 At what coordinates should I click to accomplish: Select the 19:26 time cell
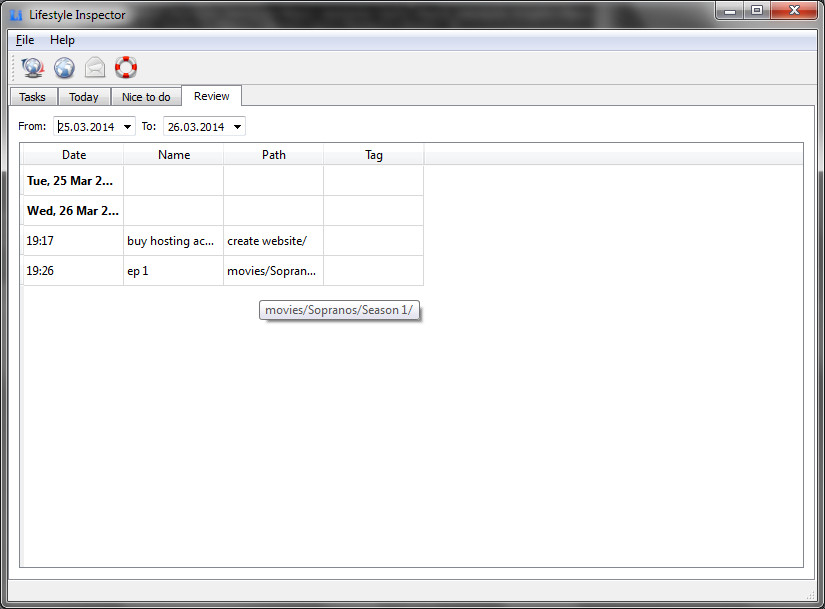(x=74, y=271)
